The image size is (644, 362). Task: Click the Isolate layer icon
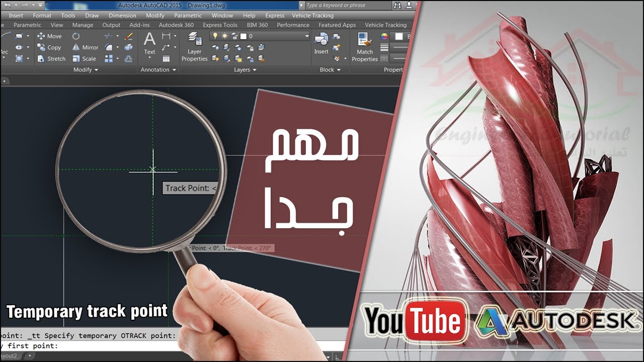[226, 47]
